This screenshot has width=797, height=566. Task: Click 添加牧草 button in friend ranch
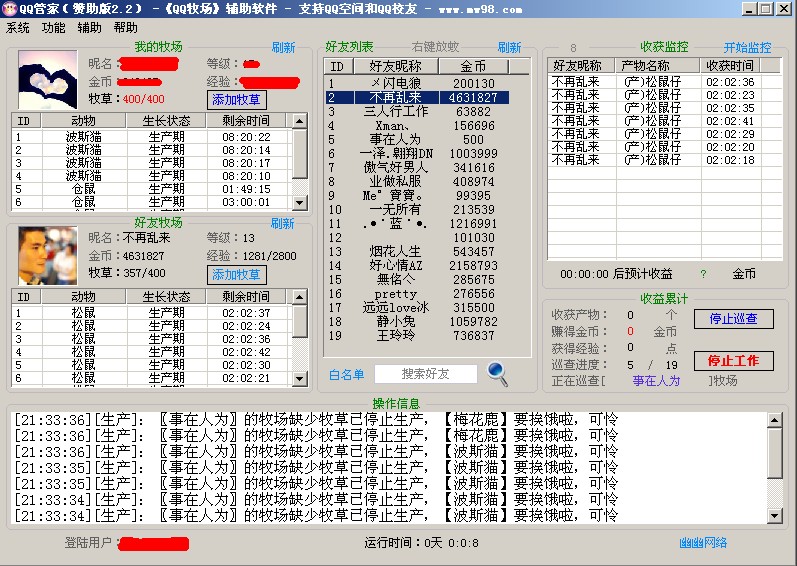coord(236,275)
